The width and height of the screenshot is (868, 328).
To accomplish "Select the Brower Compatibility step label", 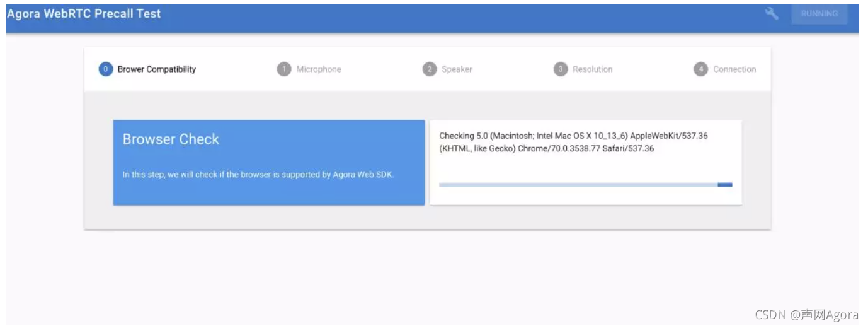I will coord(157,69).
